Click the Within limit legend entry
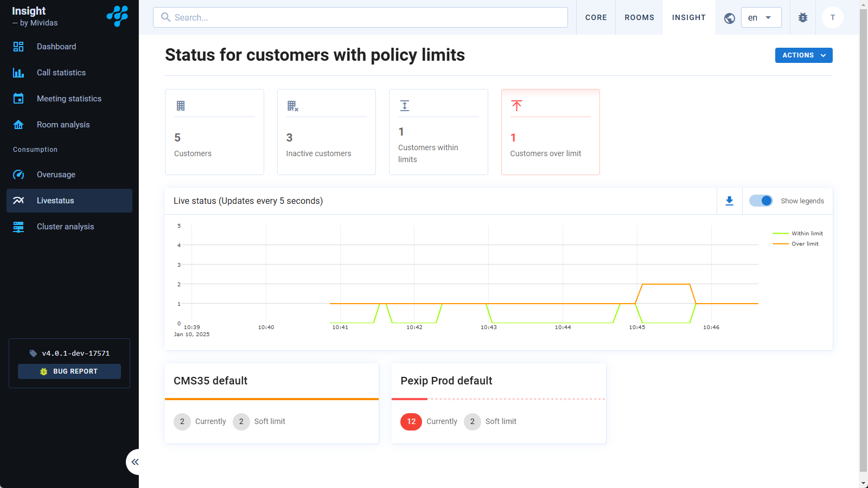Viewport: 868px width, 488px height. coord(797,234)
